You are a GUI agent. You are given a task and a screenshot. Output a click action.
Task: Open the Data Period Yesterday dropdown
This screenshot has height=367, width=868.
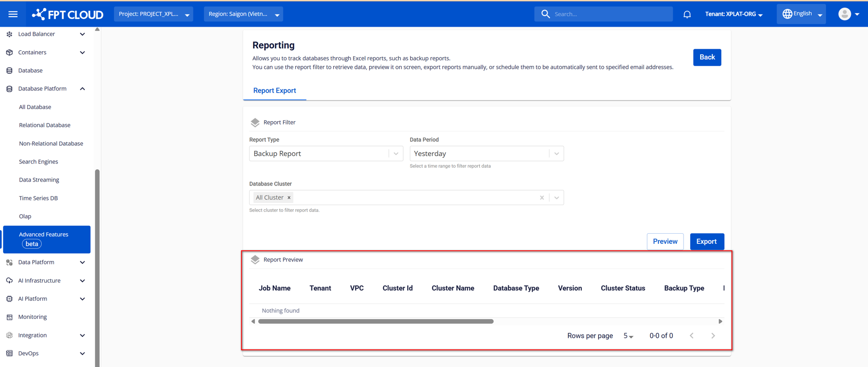coord(487,153)
